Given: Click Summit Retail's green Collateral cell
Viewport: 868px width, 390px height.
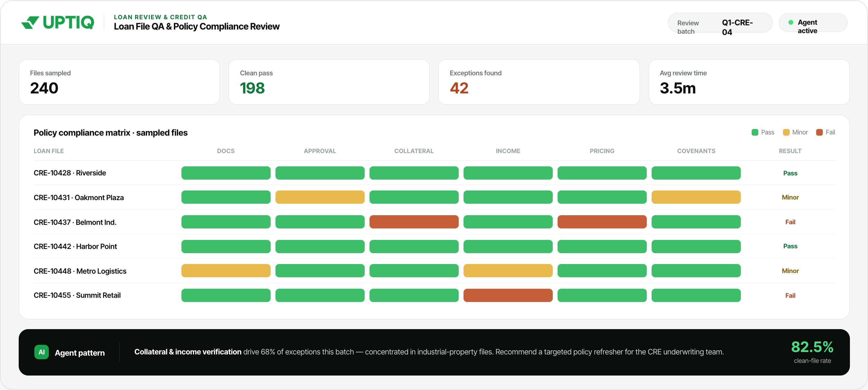Looking at the screenshot, I should (x=414, y=295).
